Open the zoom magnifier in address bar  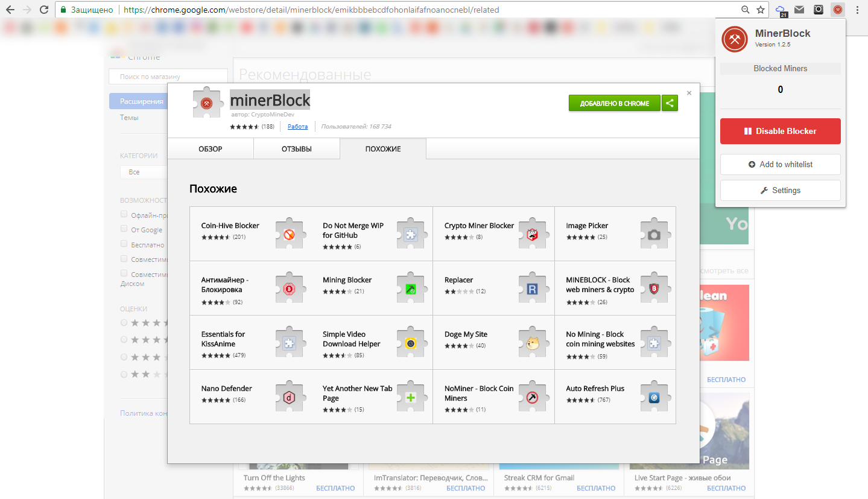click(x=746, y=10)
